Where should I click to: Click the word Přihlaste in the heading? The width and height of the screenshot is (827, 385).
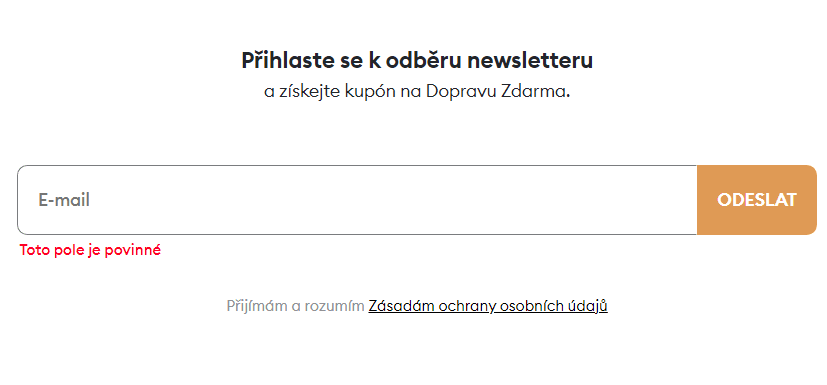287,61
